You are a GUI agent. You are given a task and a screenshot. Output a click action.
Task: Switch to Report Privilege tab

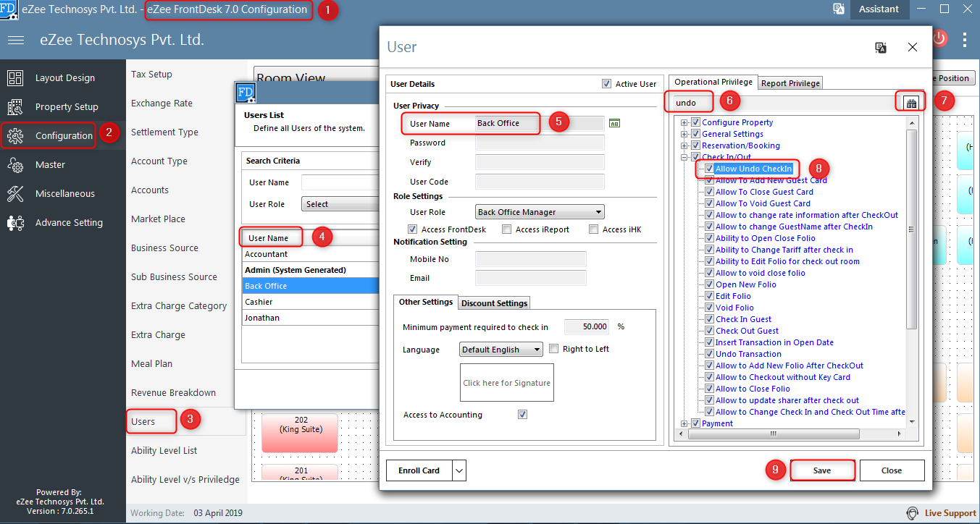click(x=790, y=83)
